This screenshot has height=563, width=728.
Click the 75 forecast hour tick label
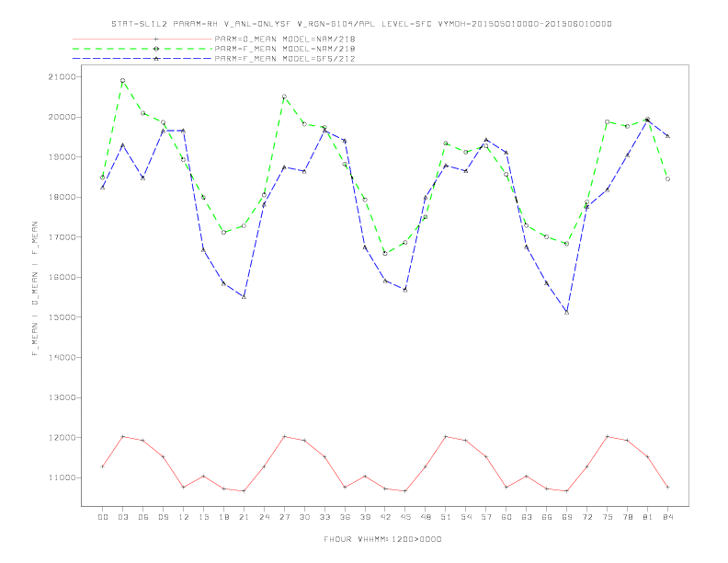point(608,517)
